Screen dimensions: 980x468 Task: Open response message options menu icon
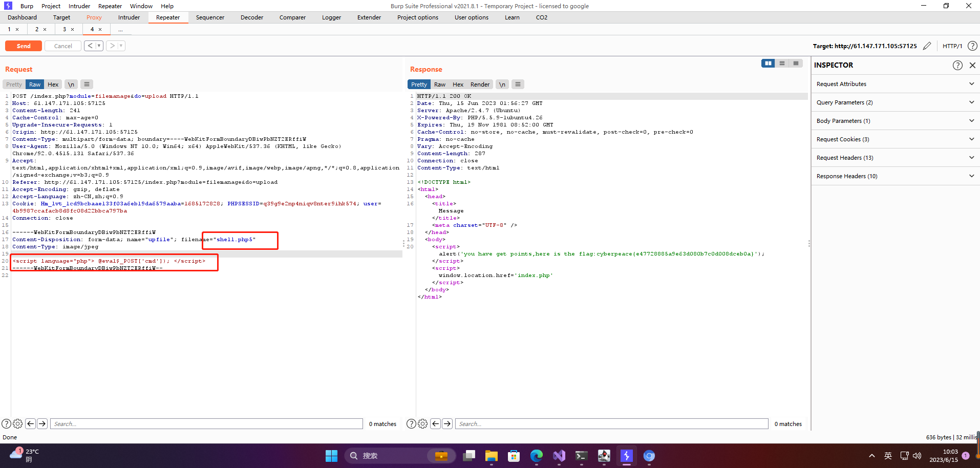[518, 84]
